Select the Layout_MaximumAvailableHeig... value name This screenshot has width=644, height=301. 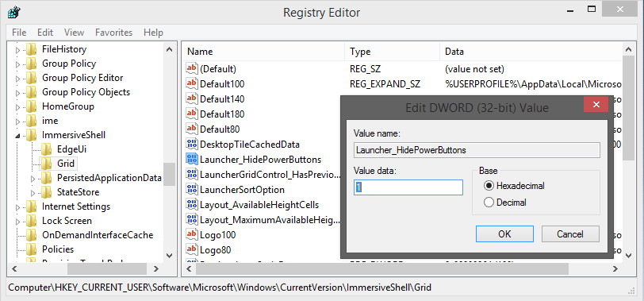pos(270,219)
